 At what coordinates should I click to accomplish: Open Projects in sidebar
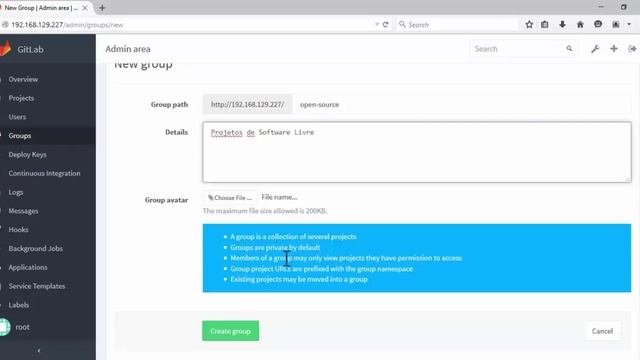tap(21, 98)
